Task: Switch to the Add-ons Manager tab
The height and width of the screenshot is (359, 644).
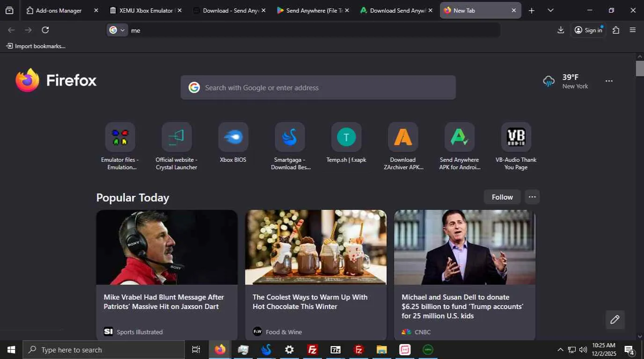Action: click(59, 10)
